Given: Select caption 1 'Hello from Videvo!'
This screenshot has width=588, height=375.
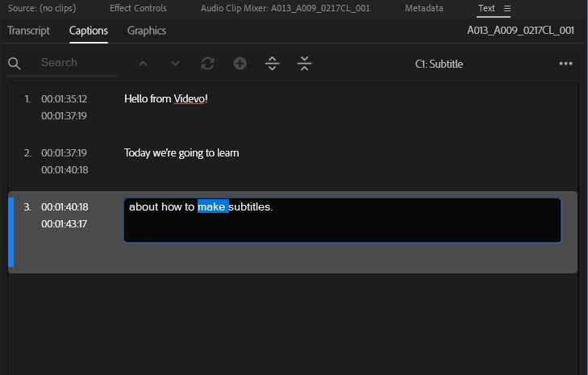Looking at the screenshot, I should coord(293,107).
